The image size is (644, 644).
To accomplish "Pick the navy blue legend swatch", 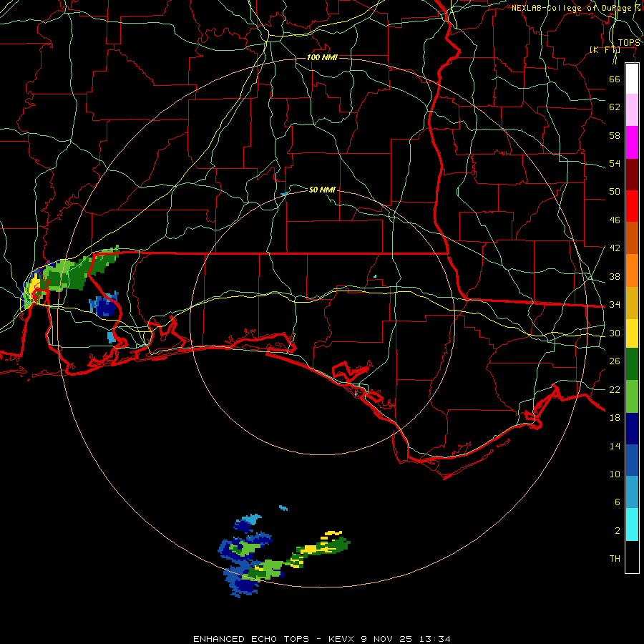I will click(x=632, y=429).
